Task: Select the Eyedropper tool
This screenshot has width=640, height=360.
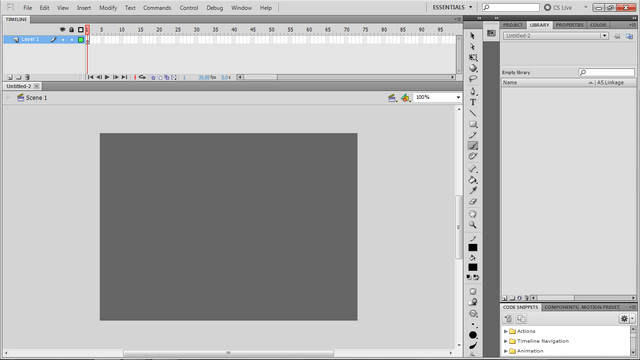Action: [x=473, y=191]
